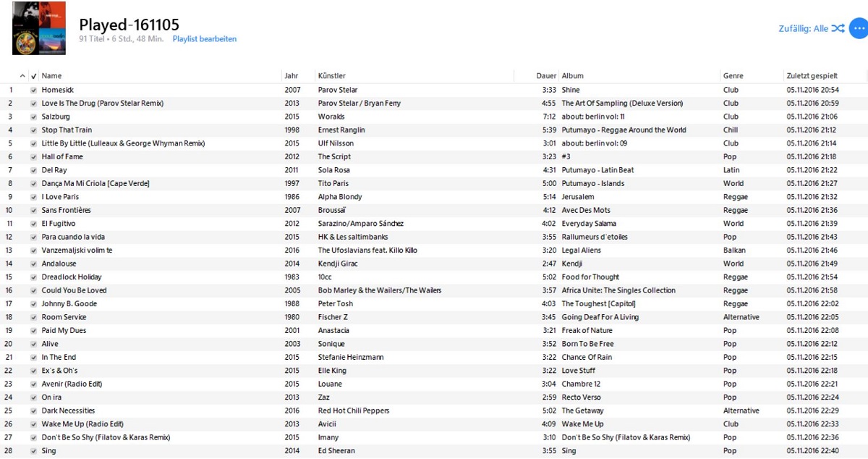The image size is (868, 459).
Task: Click the "Jahr" column header
Action: (x=289, y=75)
